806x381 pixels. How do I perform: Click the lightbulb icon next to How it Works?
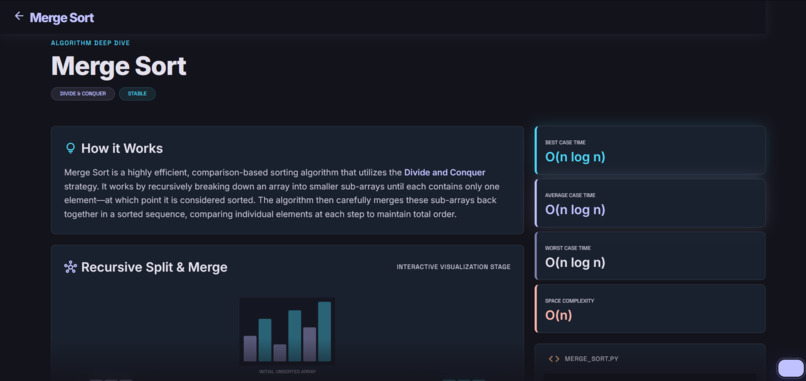(x=70, y=149)
